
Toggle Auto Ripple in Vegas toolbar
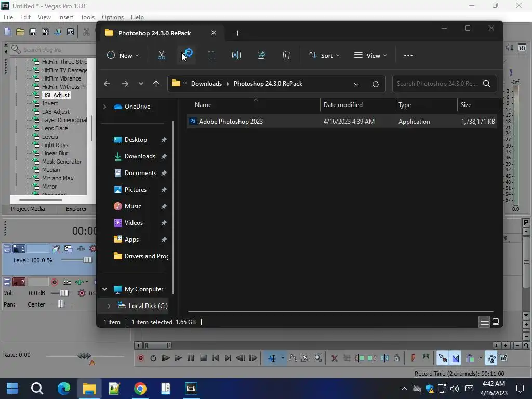pos(470,358)
